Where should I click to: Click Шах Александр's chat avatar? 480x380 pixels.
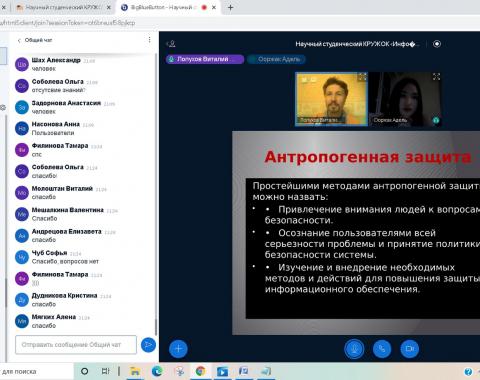point(22,64)
